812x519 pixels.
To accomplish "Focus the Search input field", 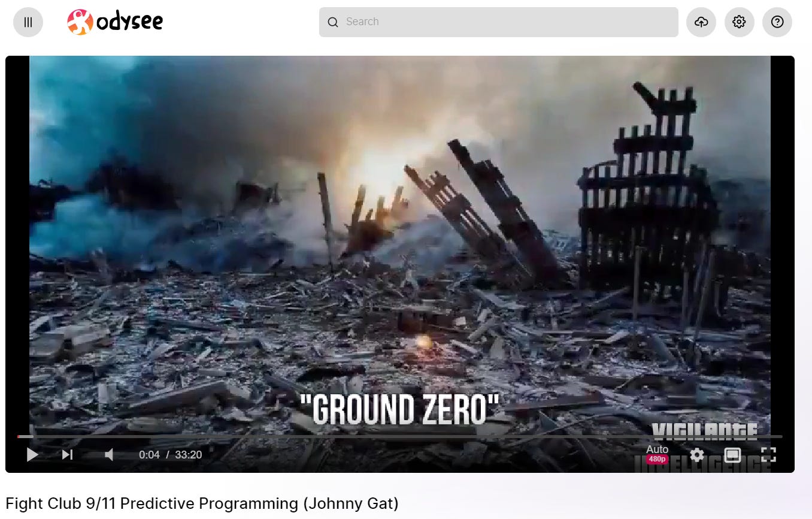I will (x=498, y=22).
